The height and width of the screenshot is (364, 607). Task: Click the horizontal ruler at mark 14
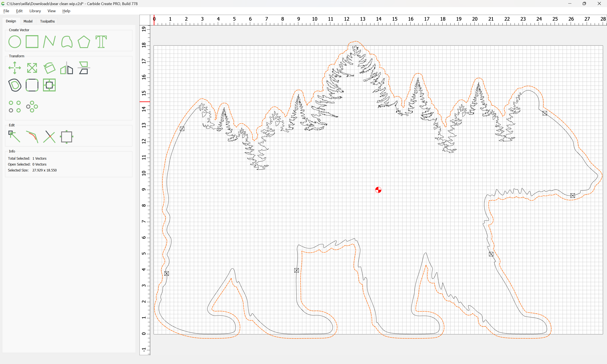[x=379, y=19]
